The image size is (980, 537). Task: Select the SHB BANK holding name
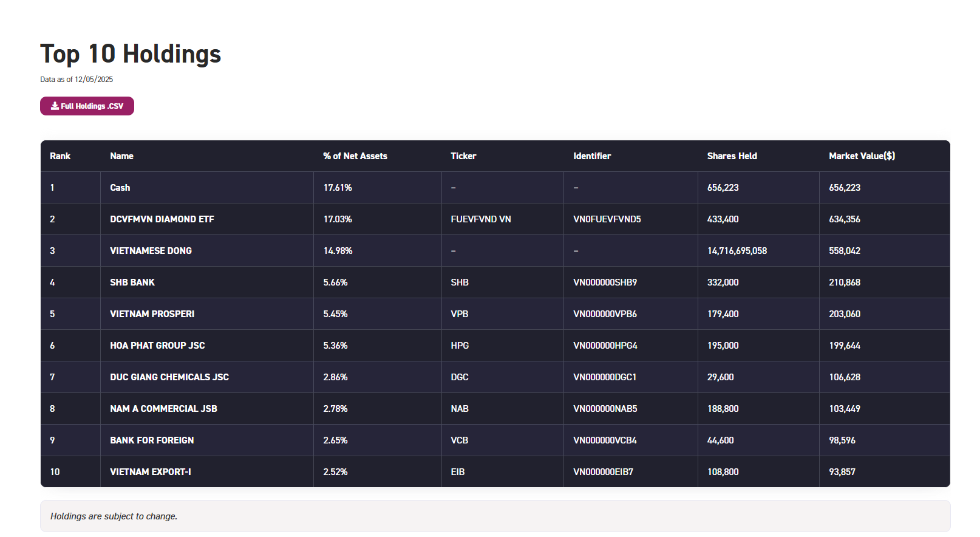coord(132,282)
